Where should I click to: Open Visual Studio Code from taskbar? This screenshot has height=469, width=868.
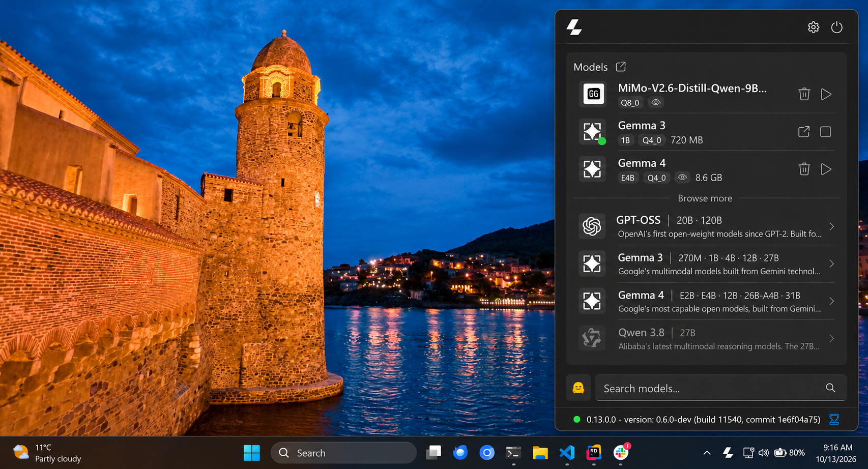[x=567, y=452]
